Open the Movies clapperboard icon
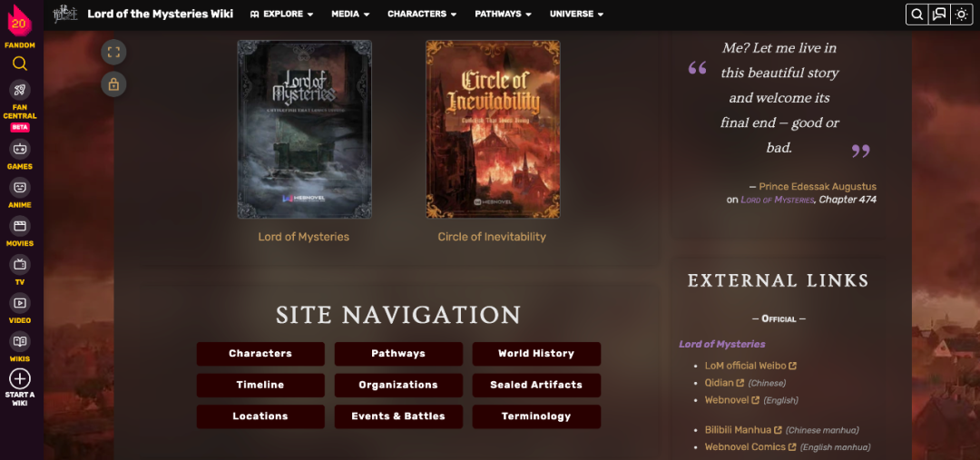The height and width of the screenshot is (460, 980). click(19, 226)
